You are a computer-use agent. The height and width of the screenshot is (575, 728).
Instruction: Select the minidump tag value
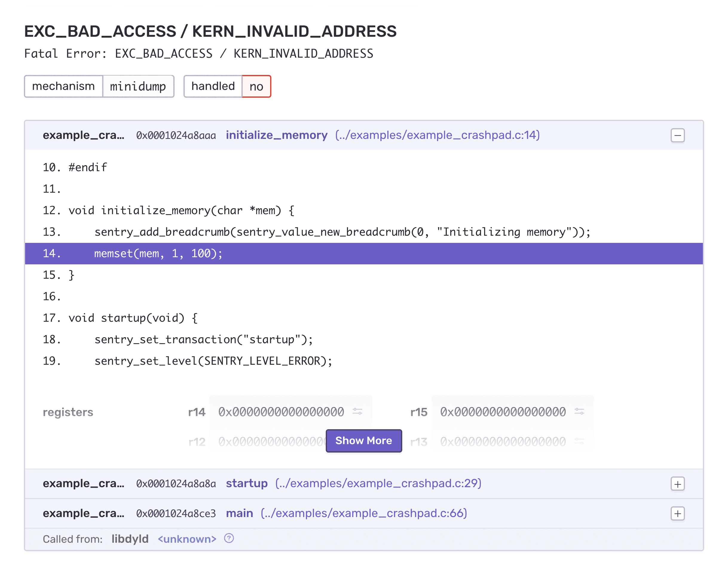pos(138,86)
